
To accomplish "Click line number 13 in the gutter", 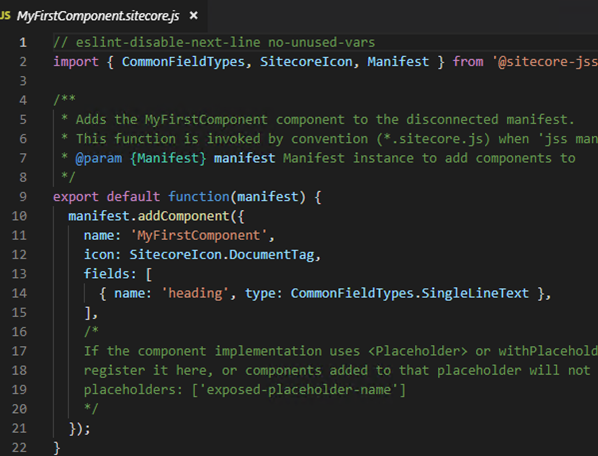I will coord(19,274).
